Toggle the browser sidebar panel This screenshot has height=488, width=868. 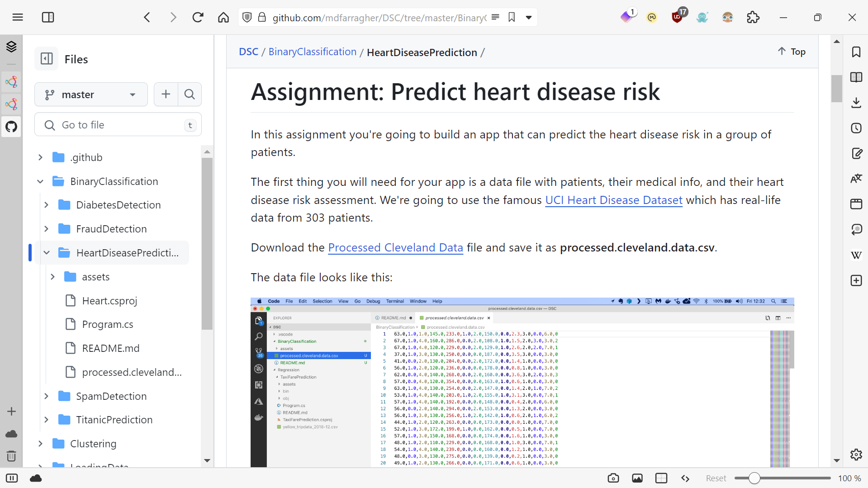pos(48,18)
